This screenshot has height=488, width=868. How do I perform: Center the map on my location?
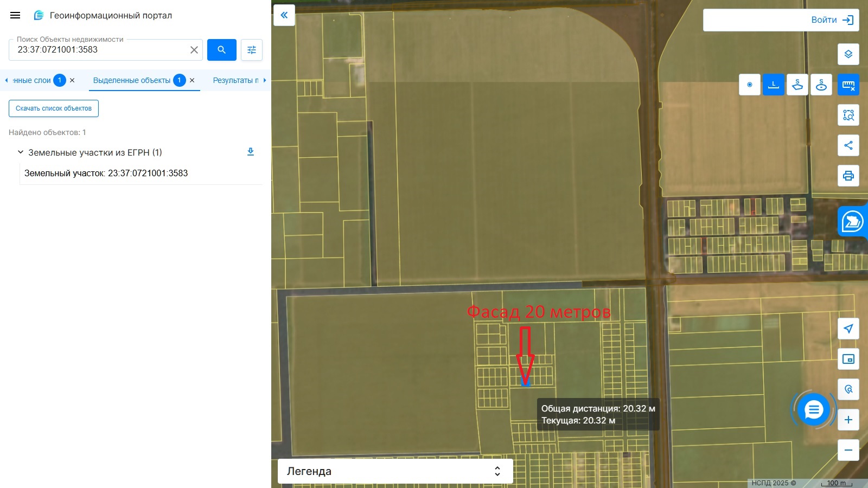pos(848,329)
